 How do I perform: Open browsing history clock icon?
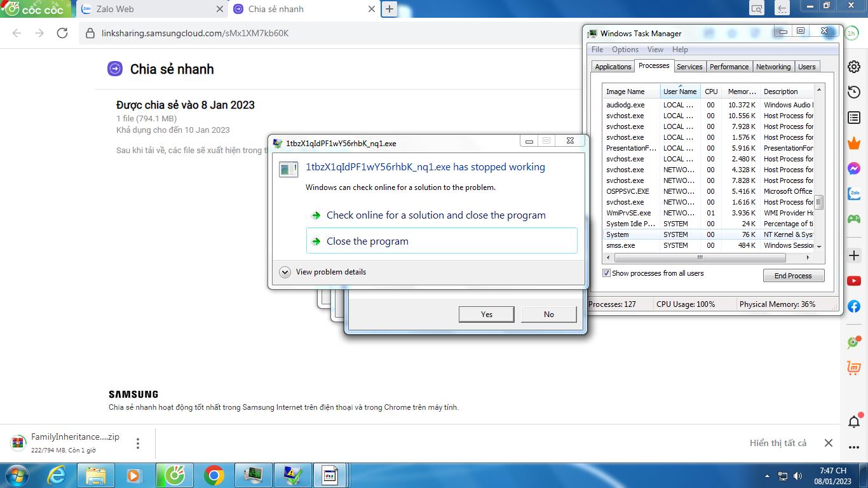854,93
